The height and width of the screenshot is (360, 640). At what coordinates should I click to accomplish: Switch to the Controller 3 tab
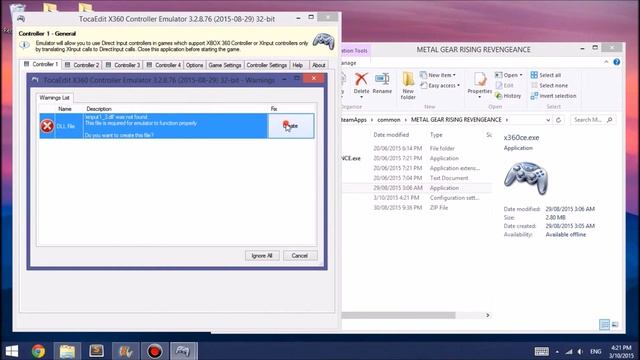click(122, 65)
